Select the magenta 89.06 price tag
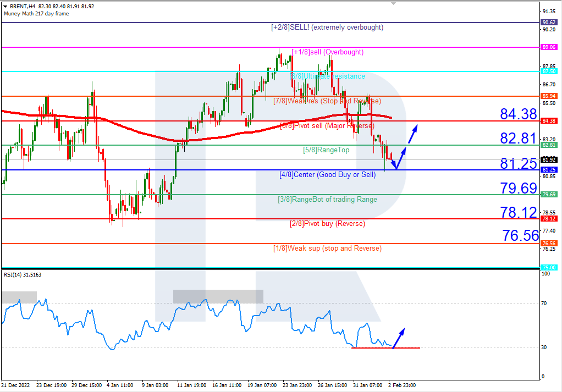Screen dimensions: 562x392 coord(548,47)
